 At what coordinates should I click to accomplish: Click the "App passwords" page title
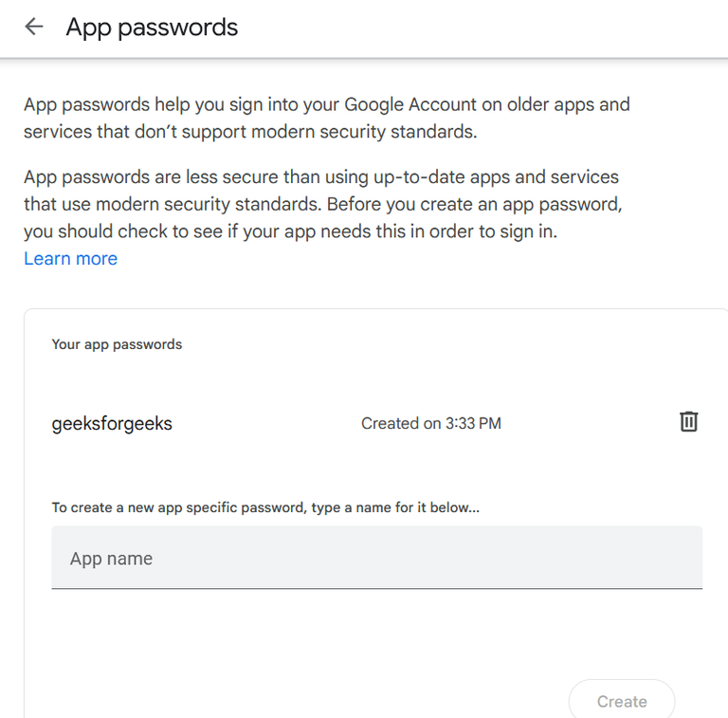click(152, 28)
